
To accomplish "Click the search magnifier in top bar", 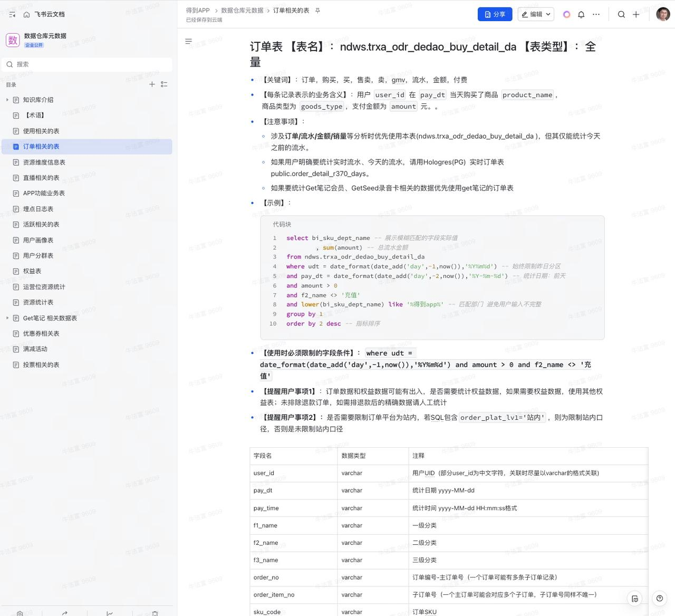I will tap(621, 14).
